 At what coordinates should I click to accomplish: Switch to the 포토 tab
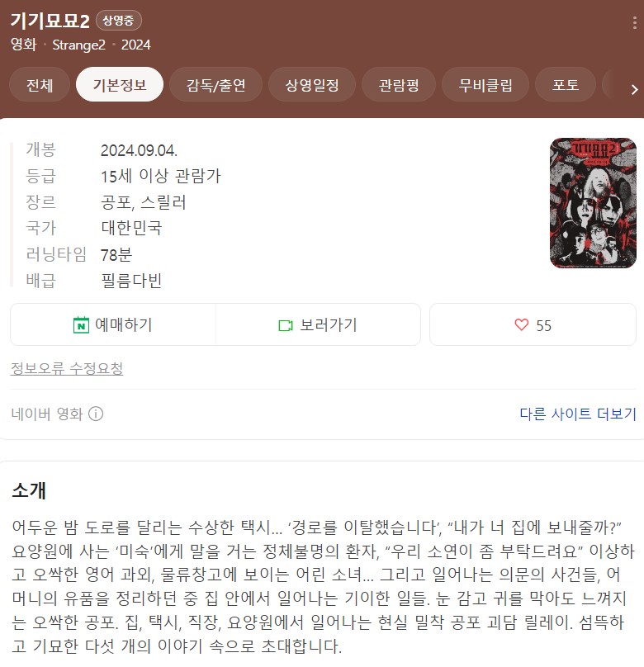[566, 85]
